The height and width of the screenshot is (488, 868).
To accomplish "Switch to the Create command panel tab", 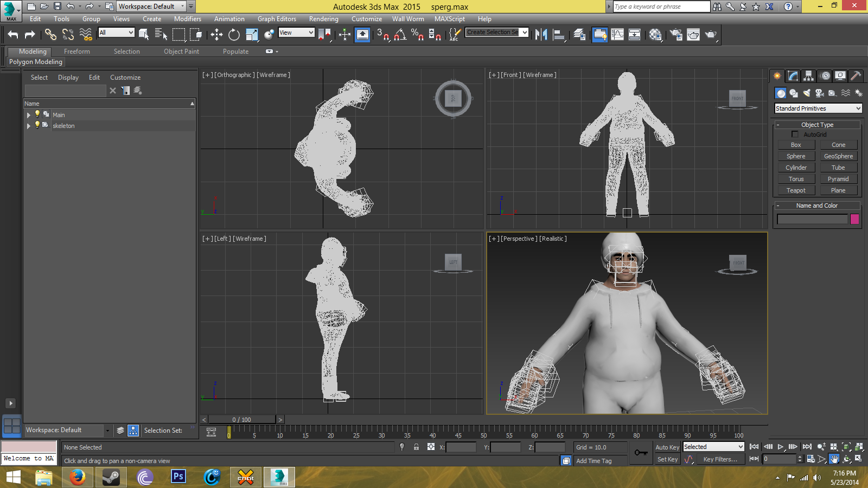I will pos(777,76).
